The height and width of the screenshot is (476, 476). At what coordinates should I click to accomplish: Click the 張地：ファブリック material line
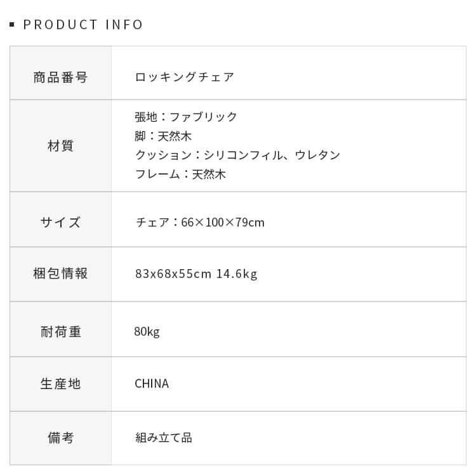186,117
